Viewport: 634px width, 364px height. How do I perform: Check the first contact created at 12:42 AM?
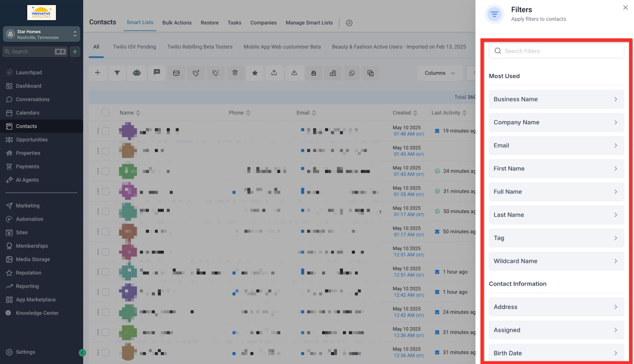pos(106,292)
